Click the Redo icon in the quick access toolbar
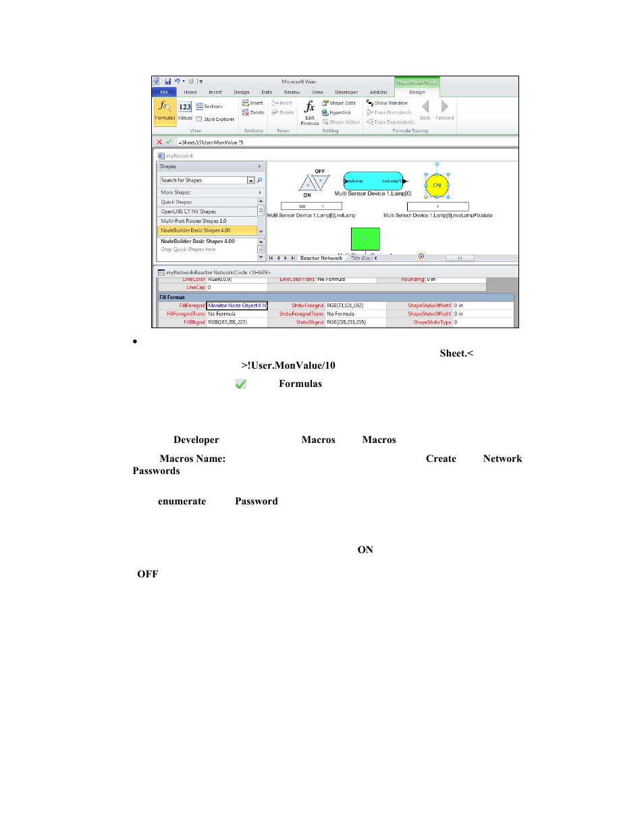Image resolution: width=644 pixels, height=834 pixels. click(191, 82)
